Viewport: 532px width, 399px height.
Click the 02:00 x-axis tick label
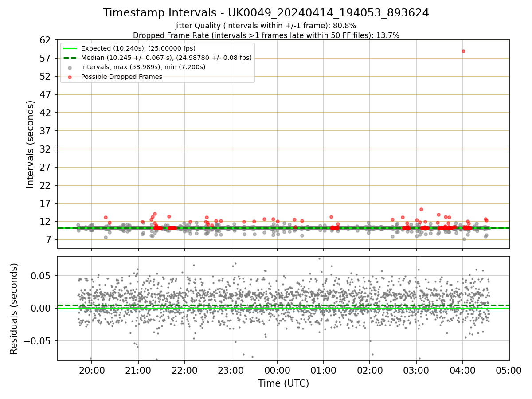(x=370, y=371)
